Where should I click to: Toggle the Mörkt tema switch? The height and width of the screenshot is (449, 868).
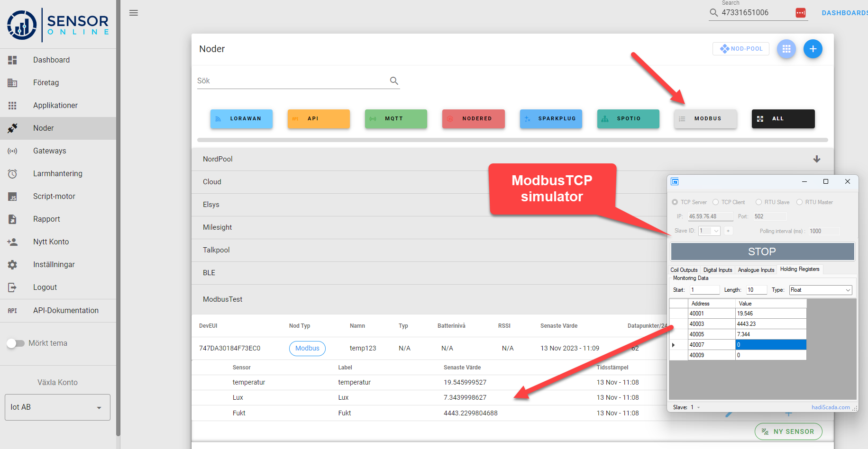pos(16,343)
